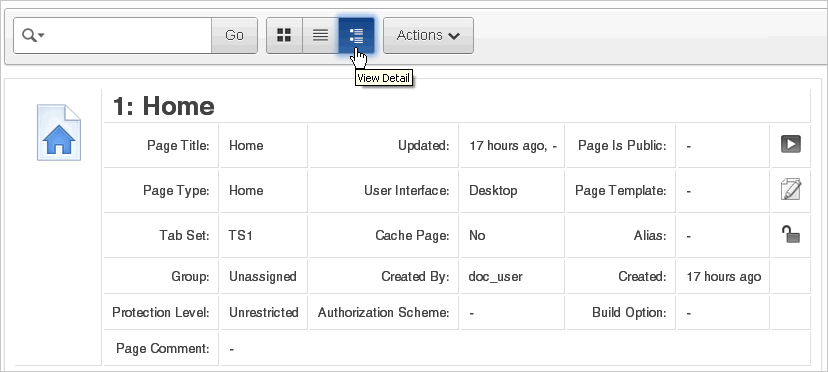The width and height of the screenshot is (828, 372).
Task: Select the 'Updated:' label
Action: (424, 145)
